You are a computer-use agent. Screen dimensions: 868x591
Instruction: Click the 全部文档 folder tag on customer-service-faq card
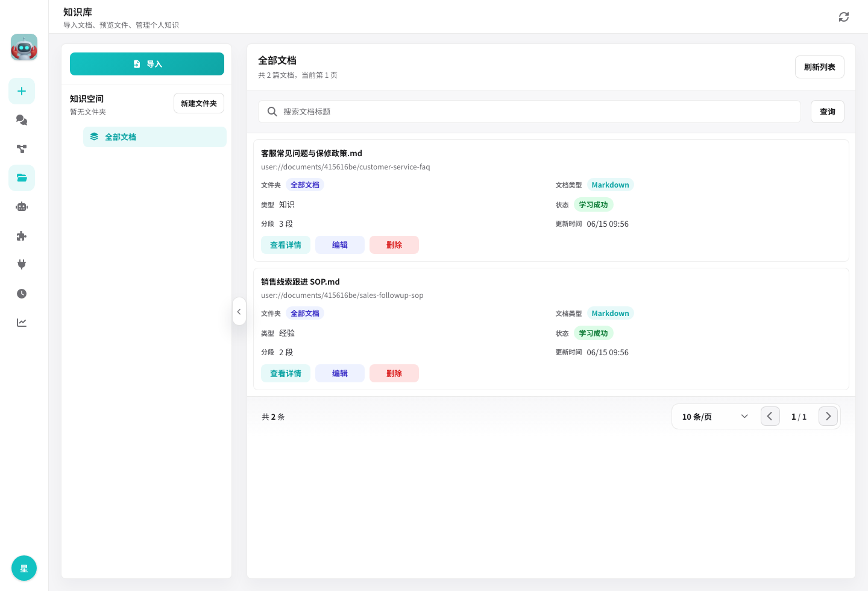pyautogui.click(x=305, y=185)
